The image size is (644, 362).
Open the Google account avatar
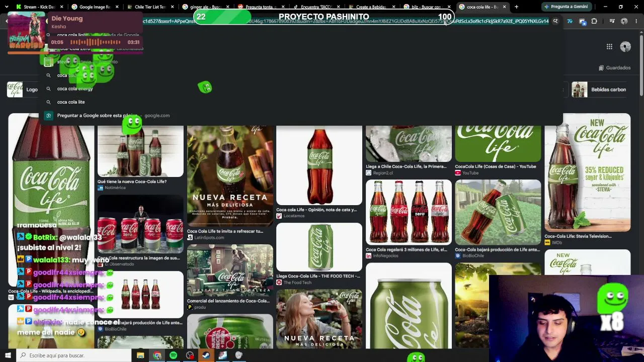(x=625, y=47)
